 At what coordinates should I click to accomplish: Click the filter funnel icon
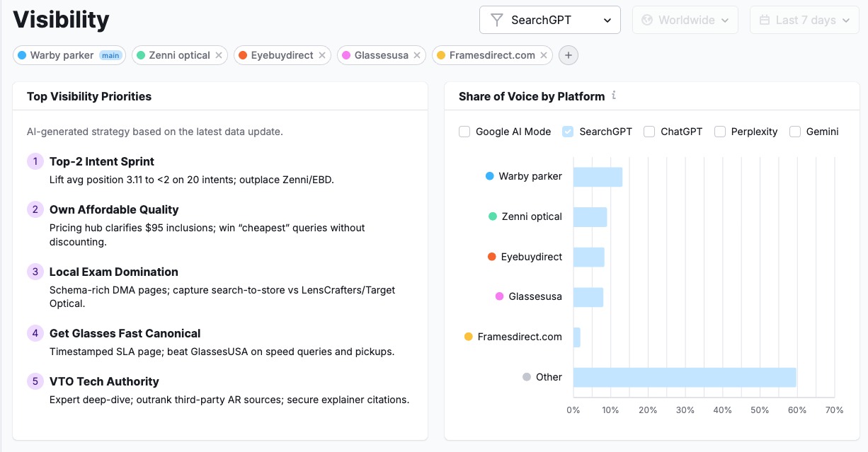pyautogui.click(x=497, y=20)
